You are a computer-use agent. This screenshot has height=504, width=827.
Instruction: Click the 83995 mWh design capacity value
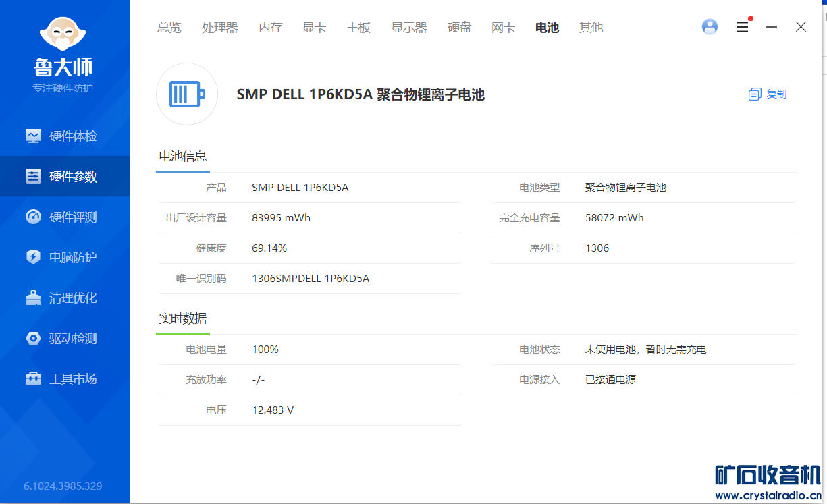pyautogui.click(x=281, y=218)
